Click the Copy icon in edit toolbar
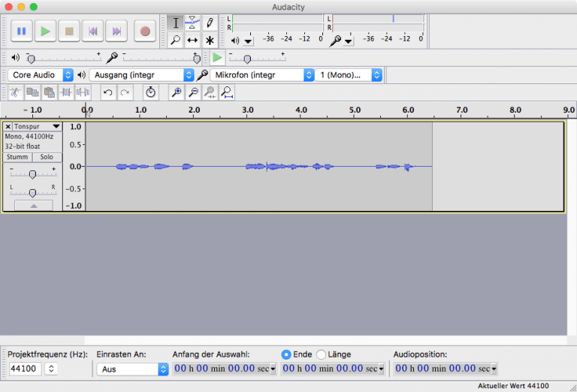 32,92
